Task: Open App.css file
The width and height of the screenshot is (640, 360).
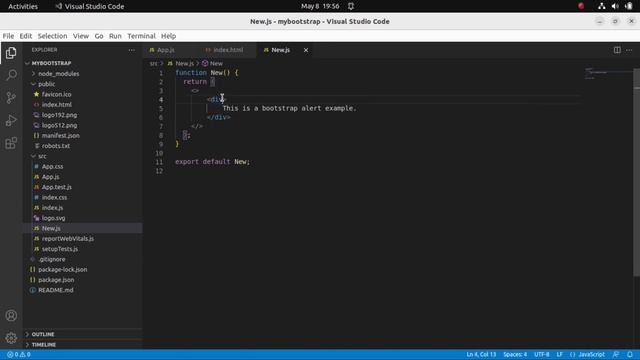Action: tap(52, 167)
